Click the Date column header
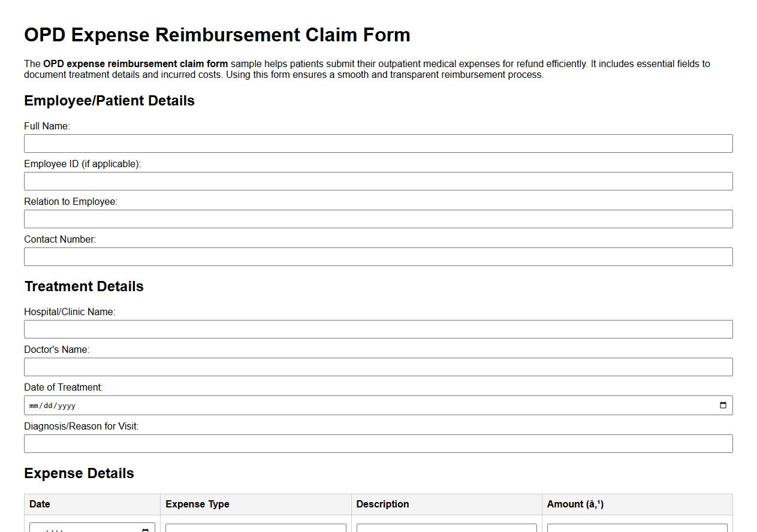 [40, 504]
